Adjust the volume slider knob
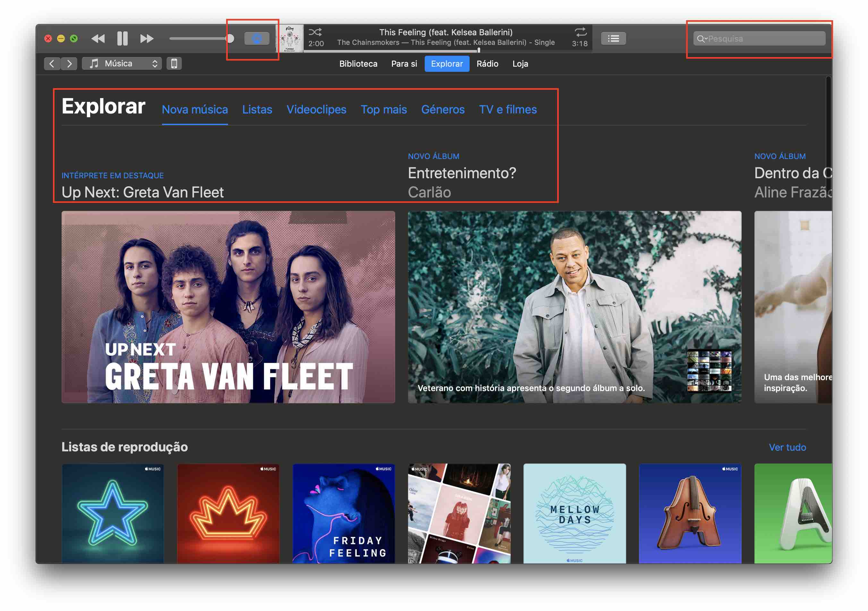Image resolution: width=868 pixels, height=611 pixels. pyautogui.click(x=229, y=38)
